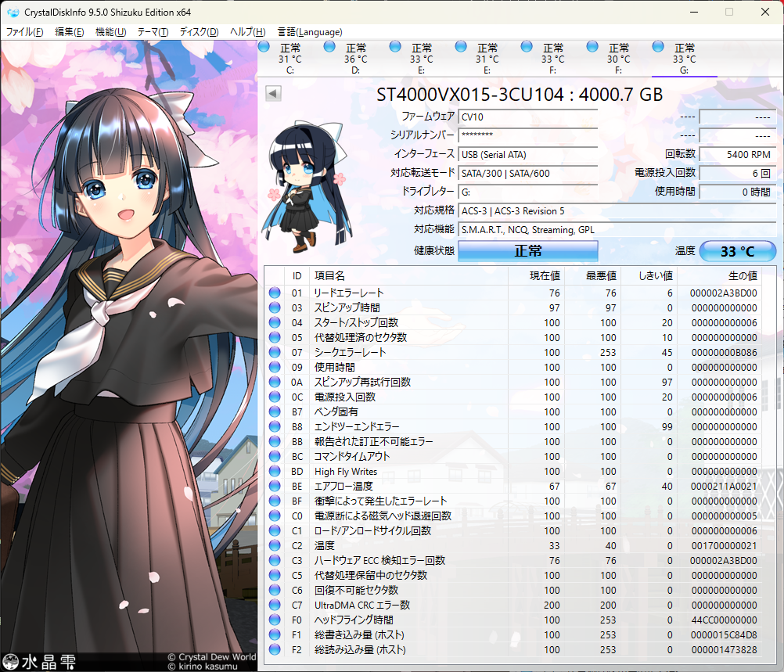
Task: Click the status circle for C1 ロード/アンロード row
Action: click(275, 530)
